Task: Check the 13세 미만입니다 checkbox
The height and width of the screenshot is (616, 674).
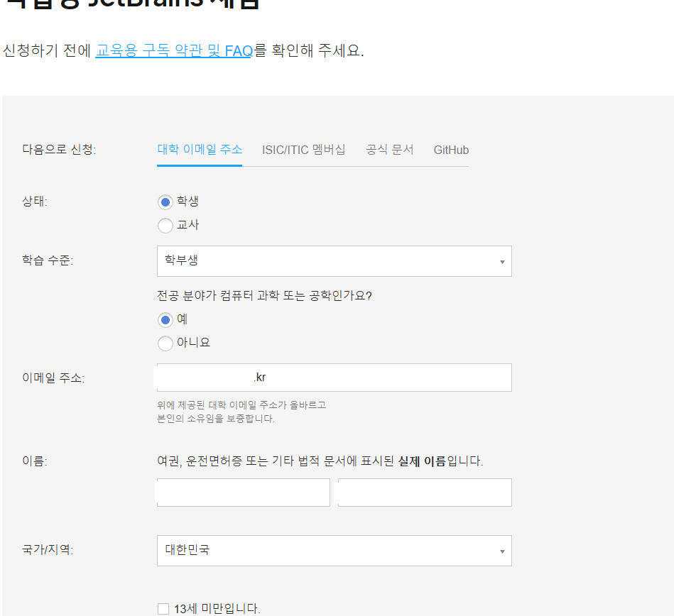Action: pos(163,609)
